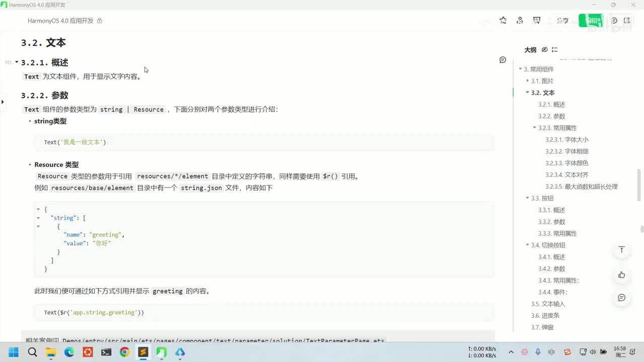Collapse the outer brace in the JSON block
This screenshot has height=362, width=644.
click(x=38, y=209)
